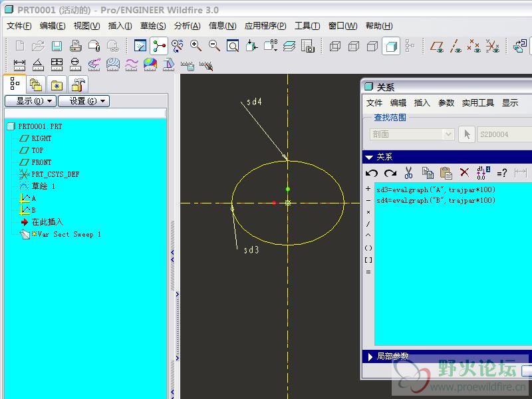The image size is (532, 399).
Task: Open the 编辑(E) menu
Action: click(53, 26)
